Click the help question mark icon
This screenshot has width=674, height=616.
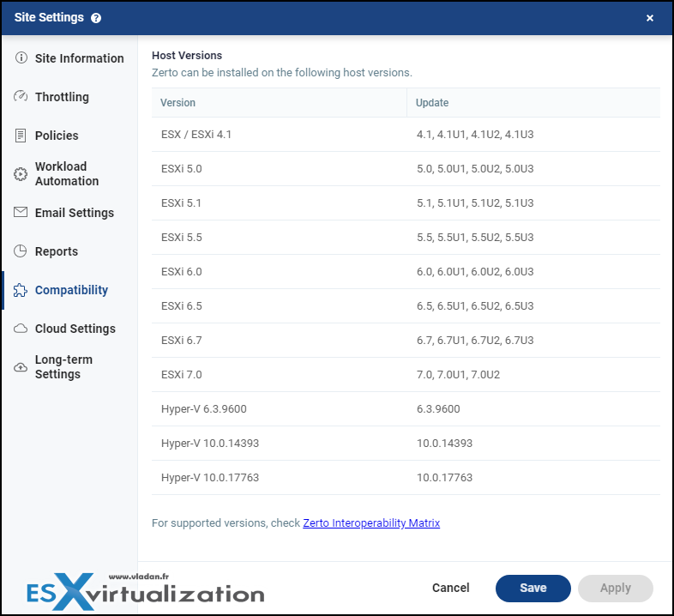pos(96,18)
